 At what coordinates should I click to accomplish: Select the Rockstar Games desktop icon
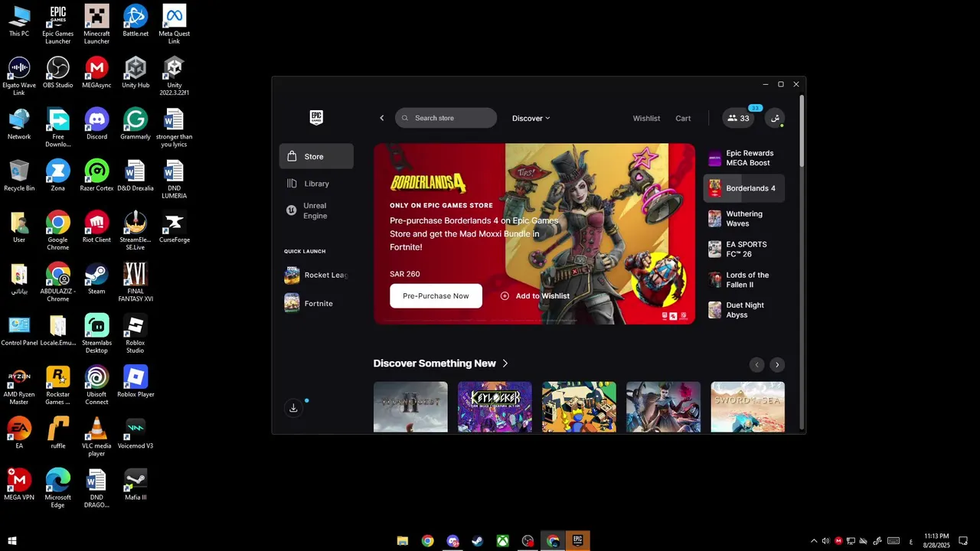click(x=58, y=385)
